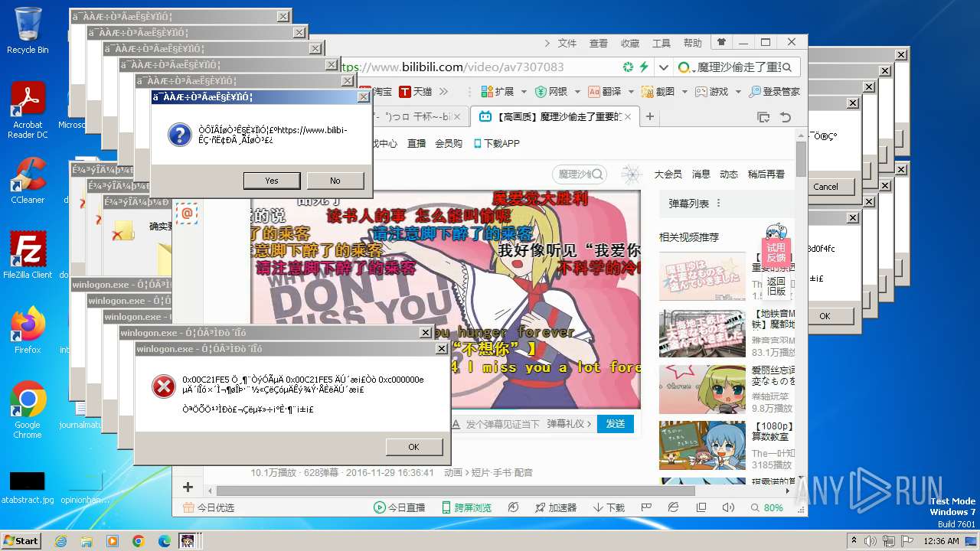
Task: Click the speaker mute icon in status bar
Action: (x=728, y=507)
